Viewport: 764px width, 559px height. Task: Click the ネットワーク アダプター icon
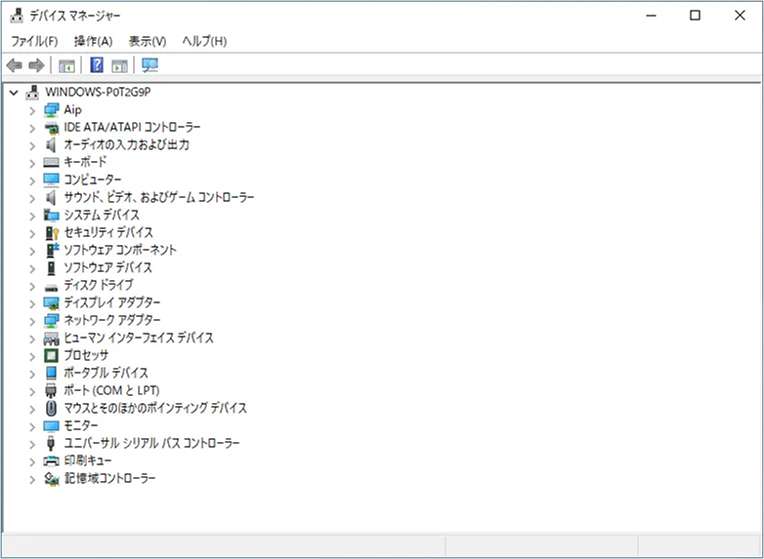click(x=51, y=320)
